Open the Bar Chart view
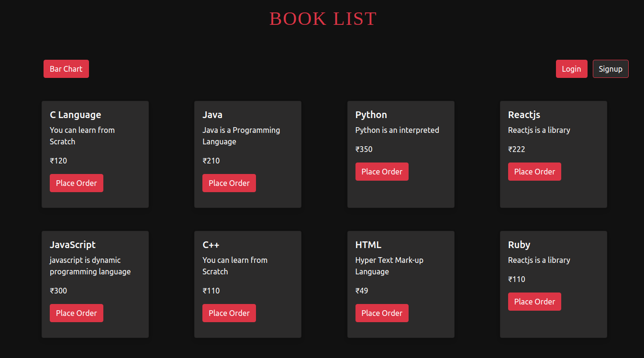The image size is (644, 358). [x=66, y=68]
